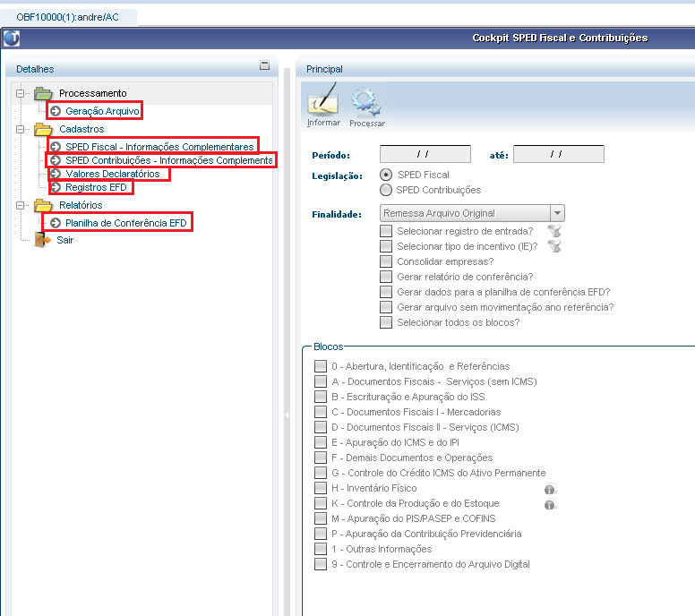Open the Finalidade dropdown

point(557,213)
